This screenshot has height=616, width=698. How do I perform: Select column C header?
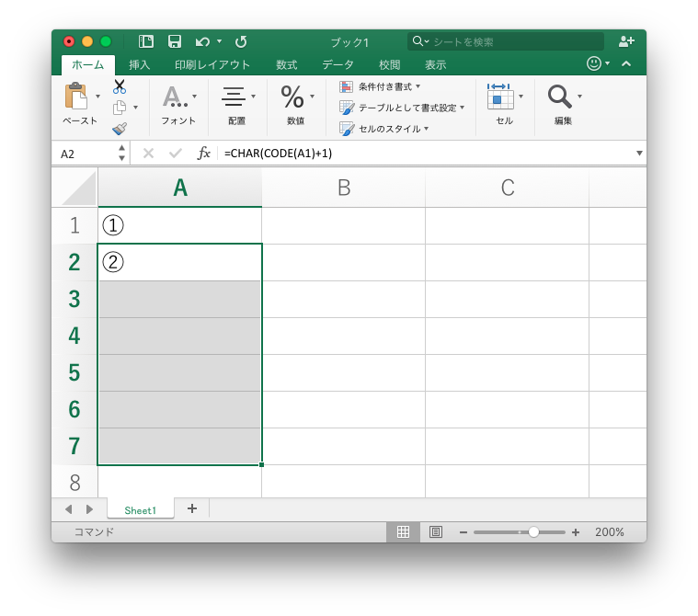[507, 188]
